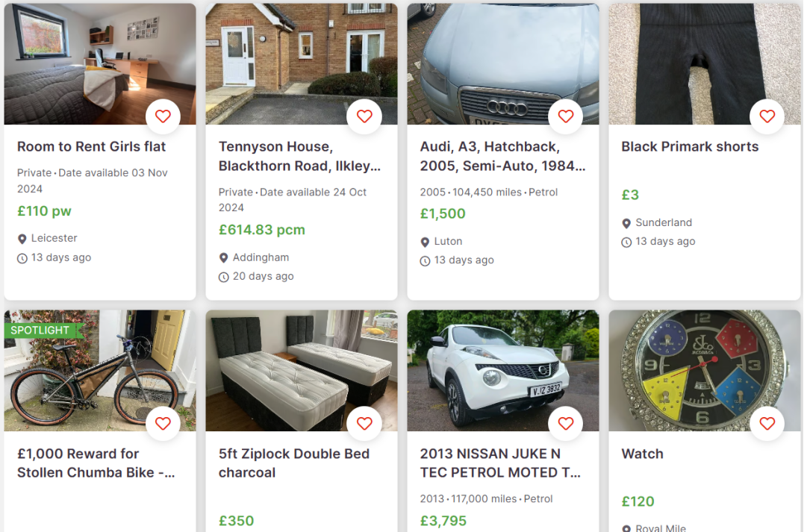Click the location pin icon next to Leicester
Viewport: 807px width, 532px height.
coord(22,238)
